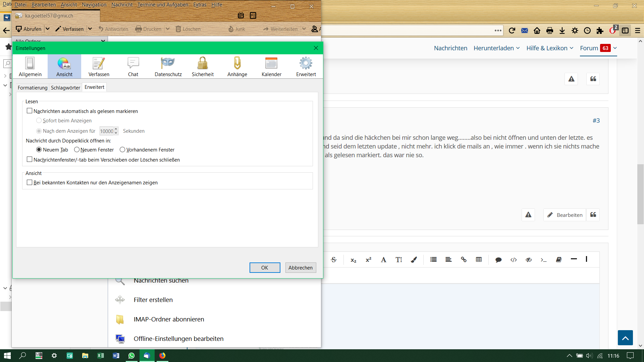Switch to the Schlagwörter tab

65,88
